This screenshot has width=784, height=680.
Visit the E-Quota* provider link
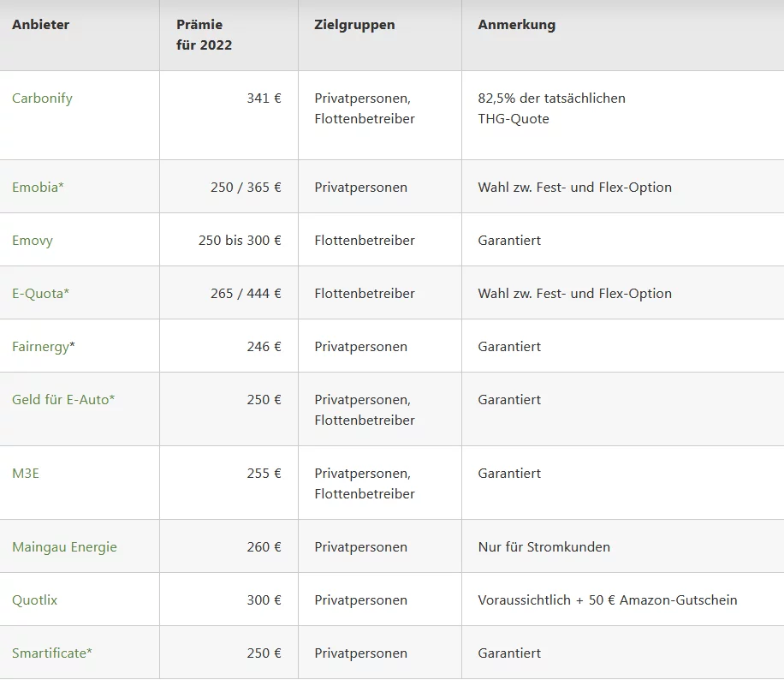(x=40, y=293)
